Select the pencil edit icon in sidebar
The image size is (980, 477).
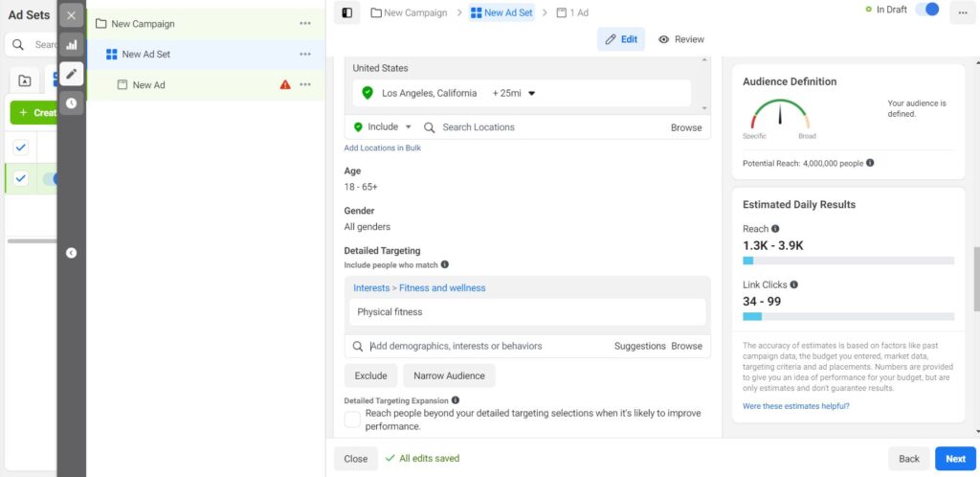point(72,74)
